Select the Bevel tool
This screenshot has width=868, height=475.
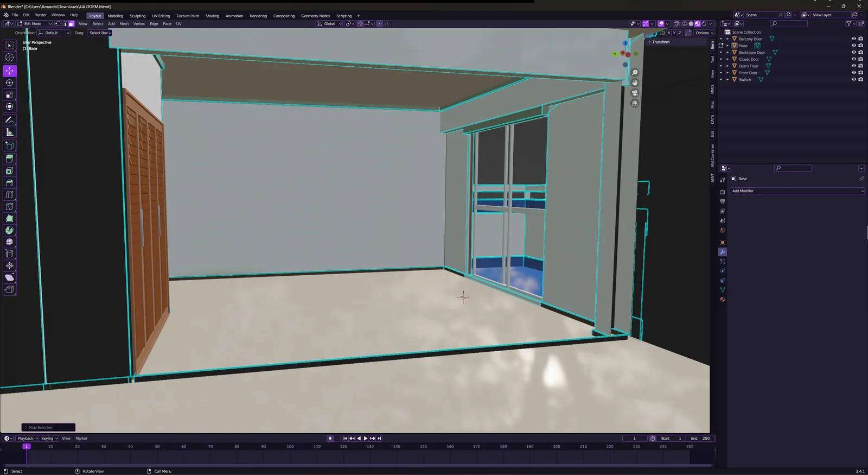10,182
